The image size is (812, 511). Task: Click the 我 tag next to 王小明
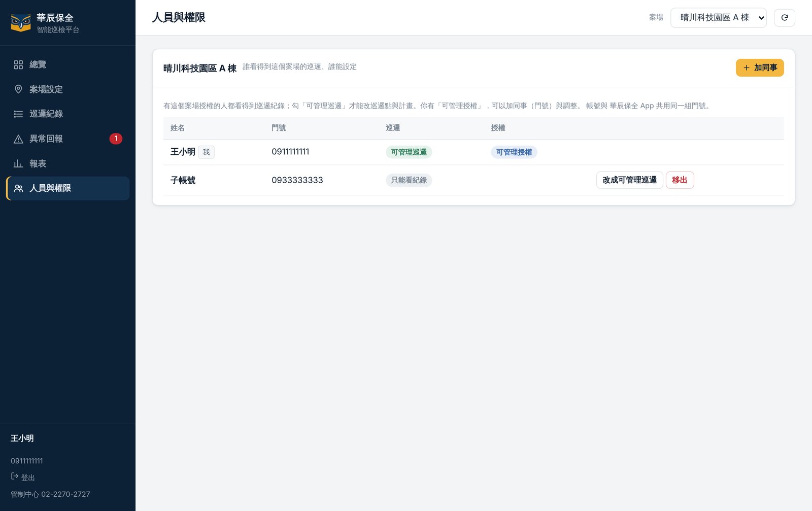(206, 152)
